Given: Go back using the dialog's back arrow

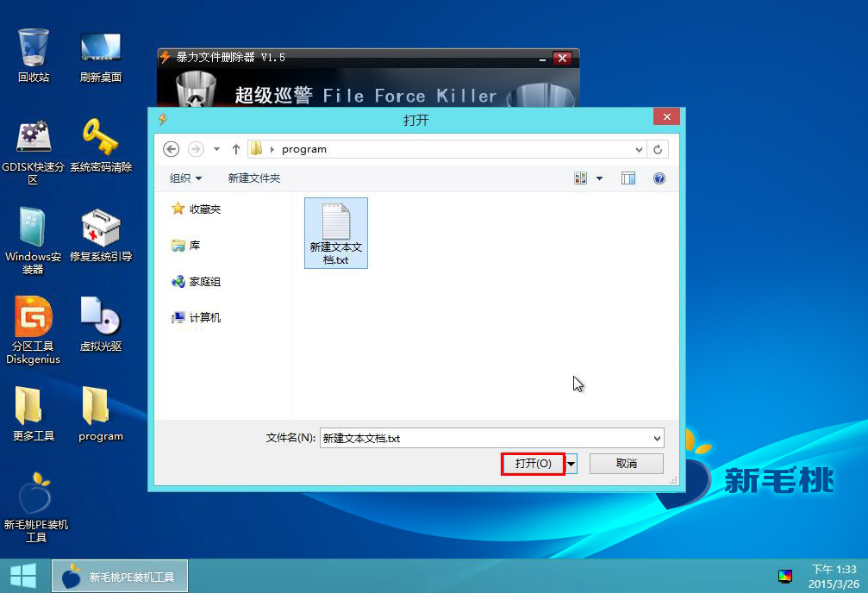Looking at the screenshot, I should 171,149.
